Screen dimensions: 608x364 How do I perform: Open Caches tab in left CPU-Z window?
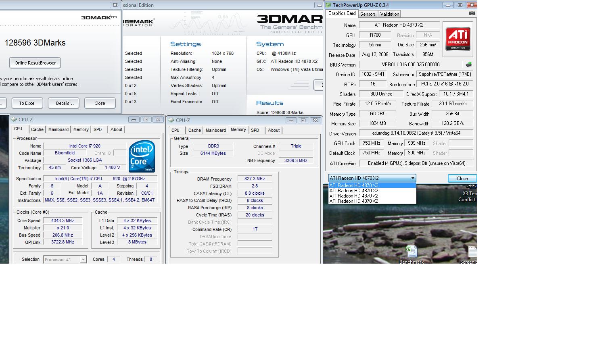click(x=37, y=129)
